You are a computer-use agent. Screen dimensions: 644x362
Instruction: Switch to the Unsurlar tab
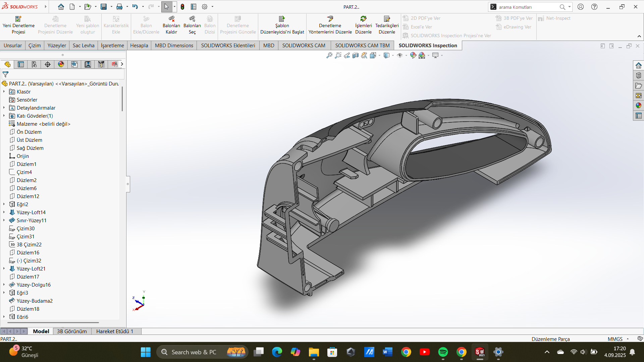coord(13,46)
